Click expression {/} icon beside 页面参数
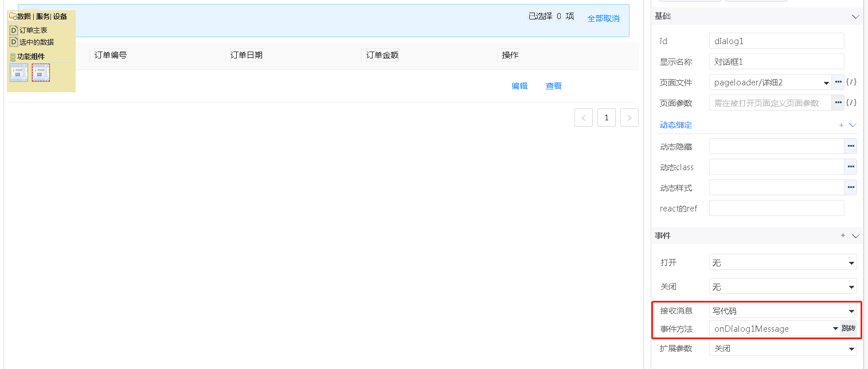 852,103
